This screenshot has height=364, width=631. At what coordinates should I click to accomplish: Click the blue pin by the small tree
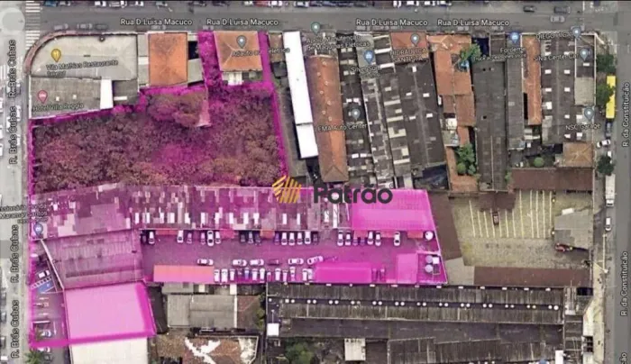pyautogui.click(x=465, y=63)
